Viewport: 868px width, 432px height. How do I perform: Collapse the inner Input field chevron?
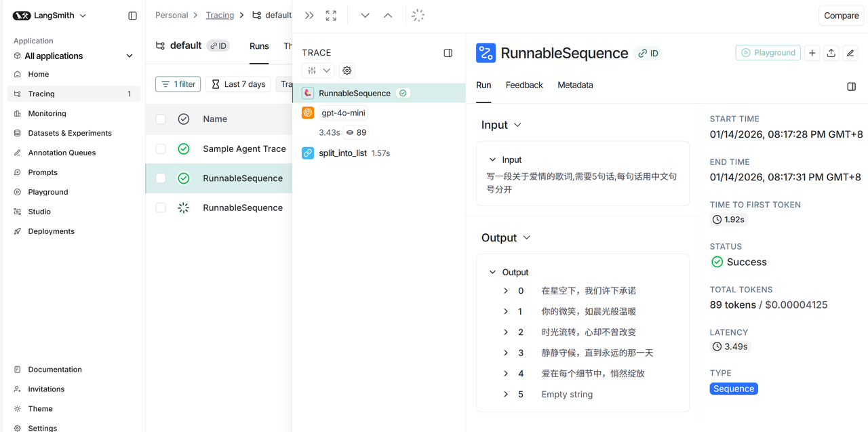[492, 160]
